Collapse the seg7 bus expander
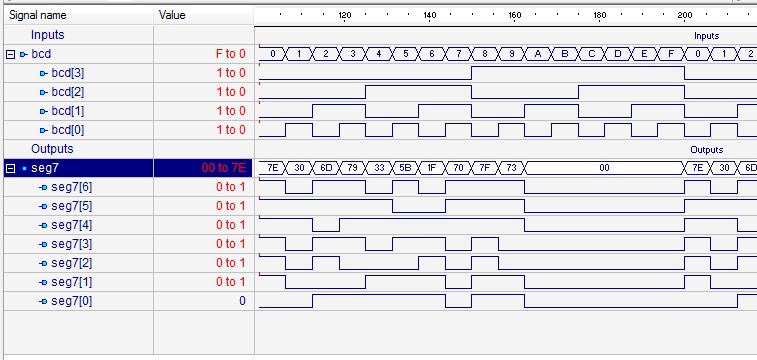This screenshot has width=757, height=360. (10, 169)
